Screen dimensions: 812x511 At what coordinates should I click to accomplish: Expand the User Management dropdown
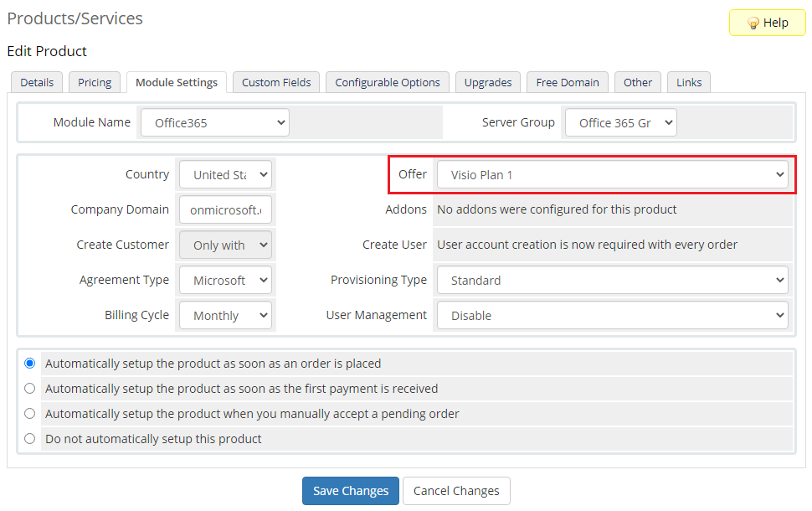tap(613, 316)
